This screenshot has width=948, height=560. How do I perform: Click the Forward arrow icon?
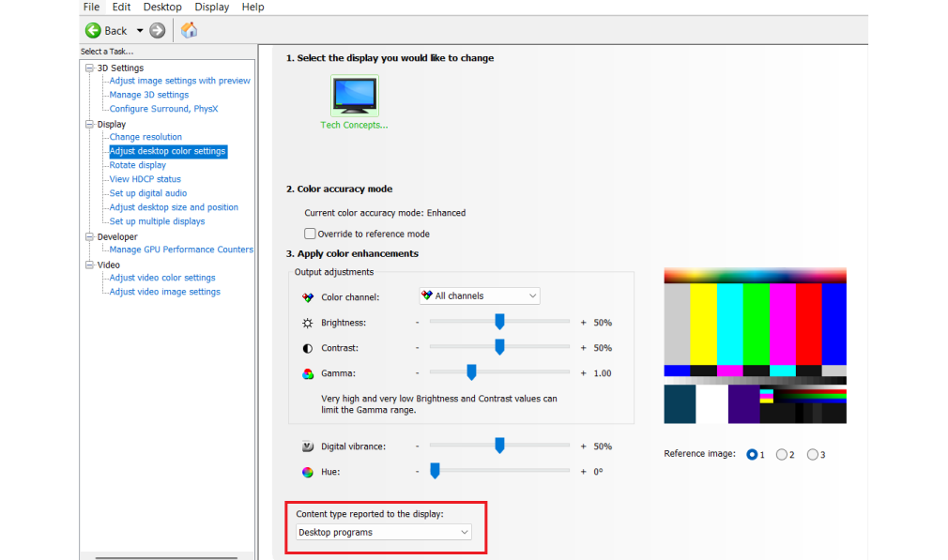tap(157, 30)
